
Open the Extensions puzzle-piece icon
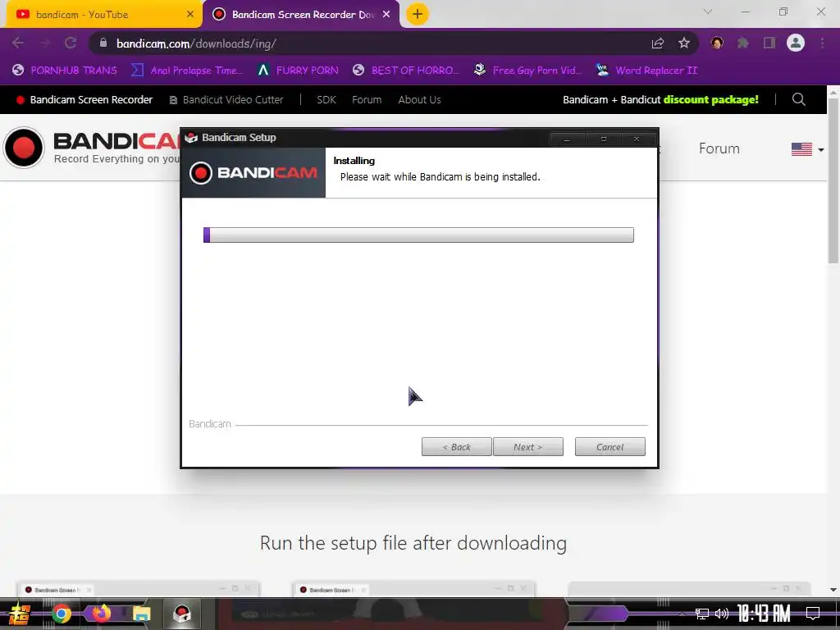pos(742,43)
